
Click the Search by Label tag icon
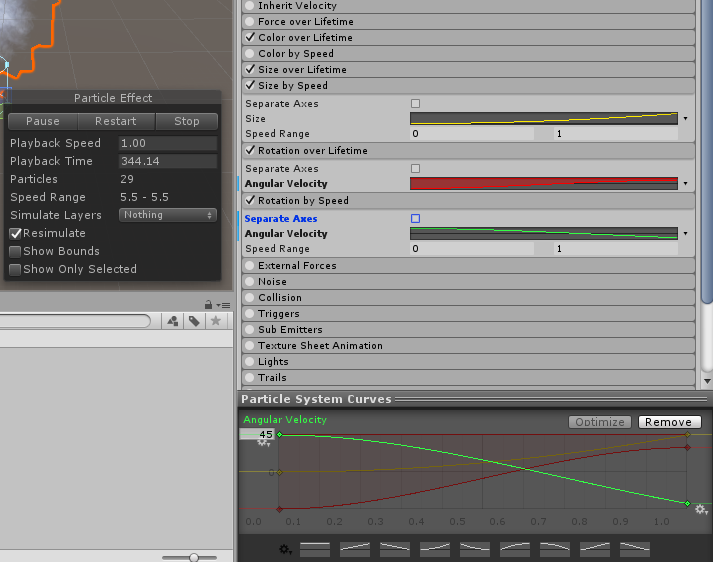tap(194, 321)
